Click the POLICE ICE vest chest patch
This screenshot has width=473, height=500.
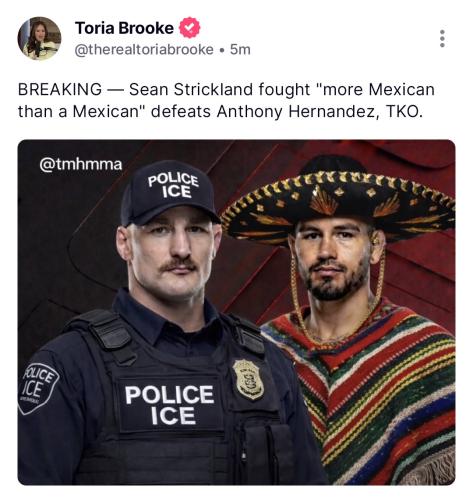[170, 405]
